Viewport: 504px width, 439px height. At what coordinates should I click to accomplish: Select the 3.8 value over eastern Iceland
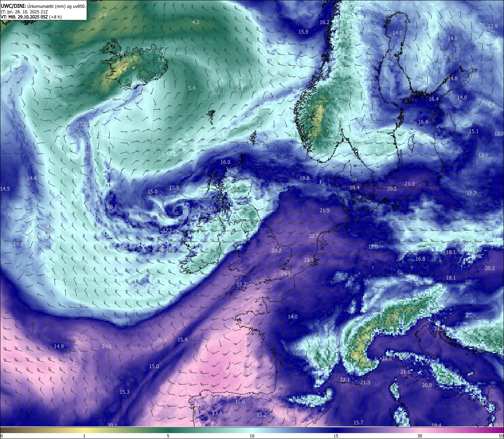click(x=161, y=60)
